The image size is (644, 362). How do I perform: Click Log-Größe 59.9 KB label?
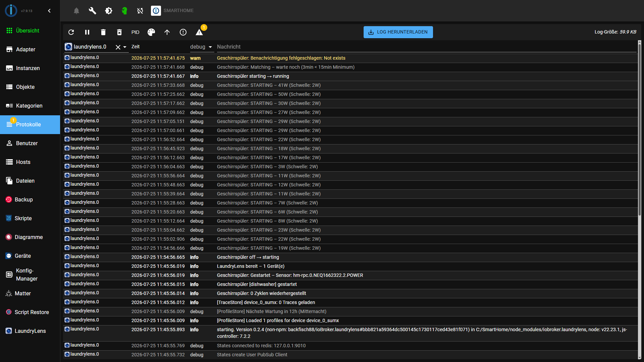pyautogui.click(x=615, y=32)
